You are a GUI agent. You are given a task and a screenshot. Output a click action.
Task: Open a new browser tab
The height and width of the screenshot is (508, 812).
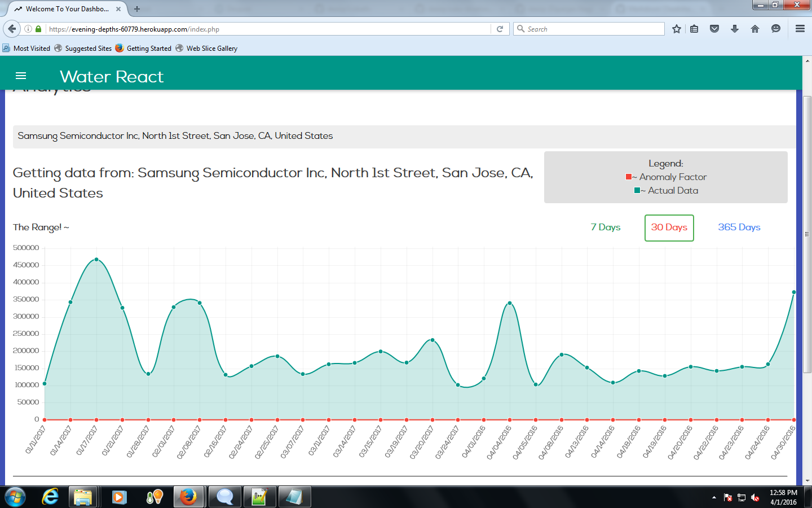pos(137,9)
